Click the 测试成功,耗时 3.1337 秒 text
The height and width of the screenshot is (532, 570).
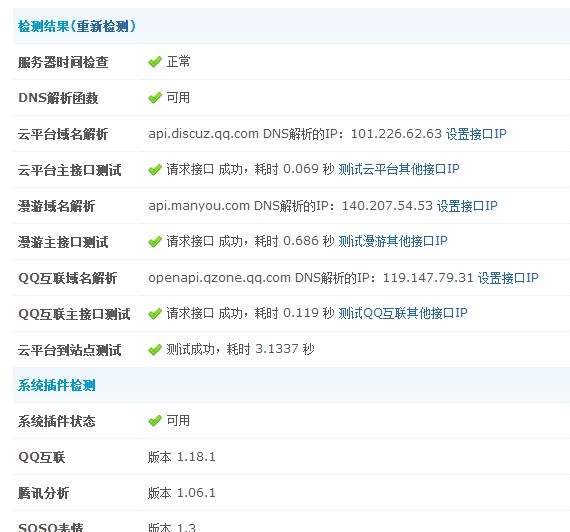[x=240, y=349]
